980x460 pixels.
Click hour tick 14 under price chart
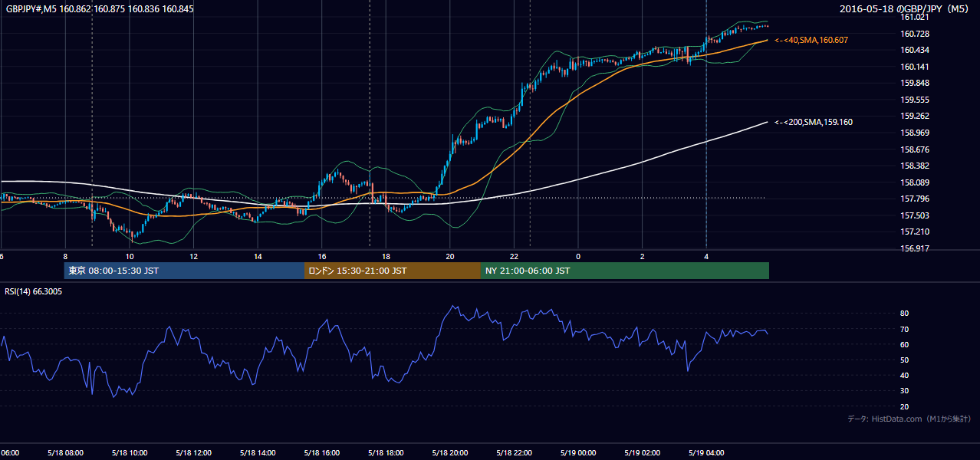pos(258,257)
